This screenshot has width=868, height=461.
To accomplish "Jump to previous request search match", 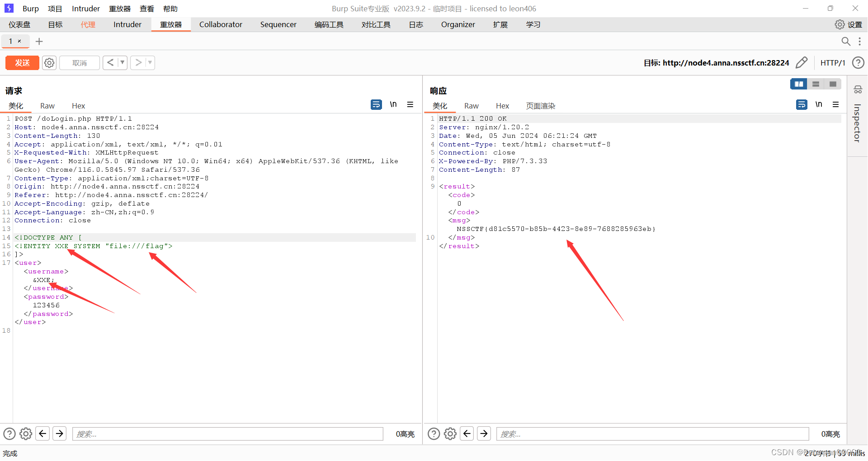I will tap(42, 434).
